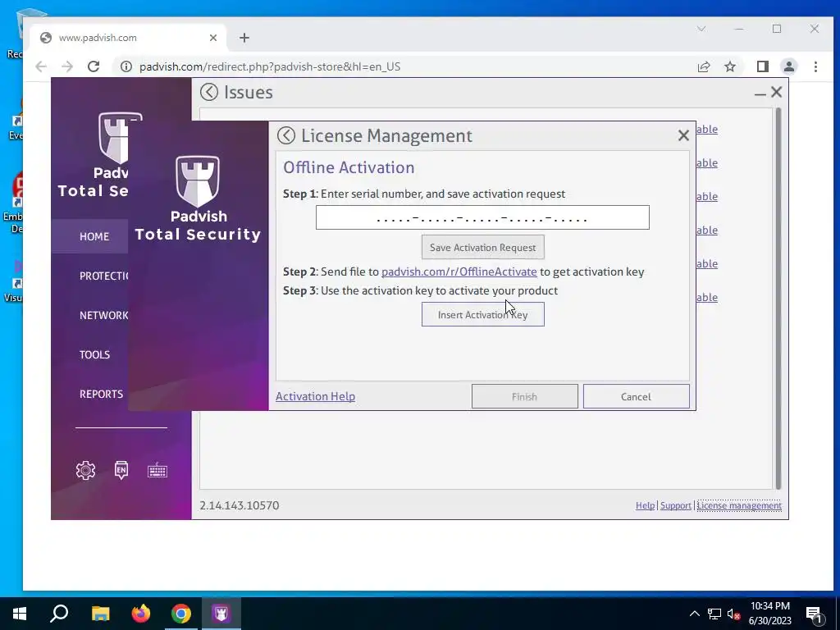Image resolution: width=840 pixels, height=630 pixels.
Task: Bookmark this page with star icon
Action: tap(729, 66)
